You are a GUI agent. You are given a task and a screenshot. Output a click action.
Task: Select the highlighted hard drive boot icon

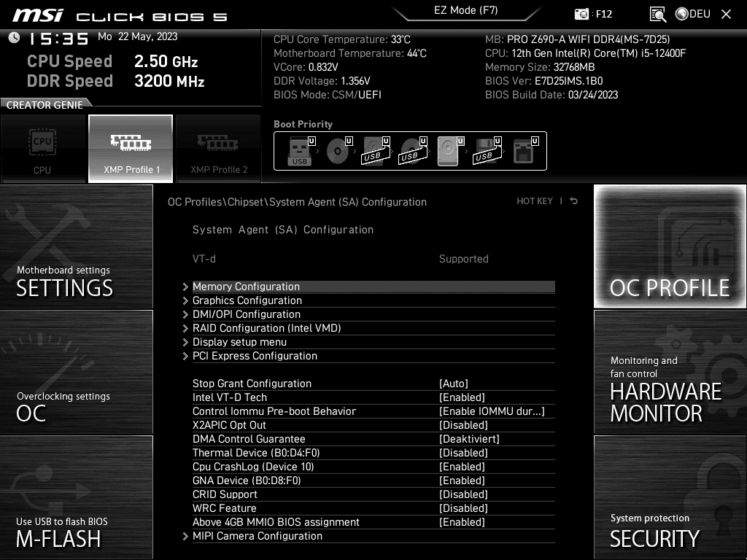point(449,151)
